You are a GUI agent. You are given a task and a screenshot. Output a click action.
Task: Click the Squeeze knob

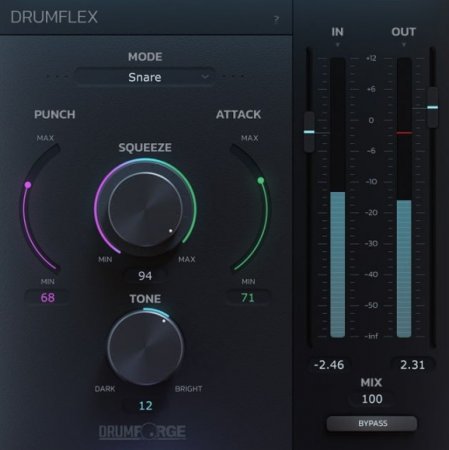[145, 210]
